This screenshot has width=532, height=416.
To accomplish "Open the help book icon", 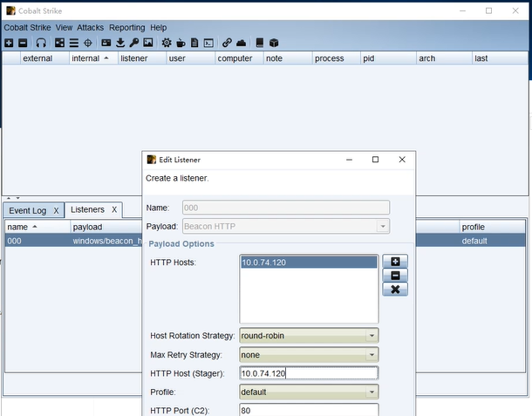I will [260, 43].
